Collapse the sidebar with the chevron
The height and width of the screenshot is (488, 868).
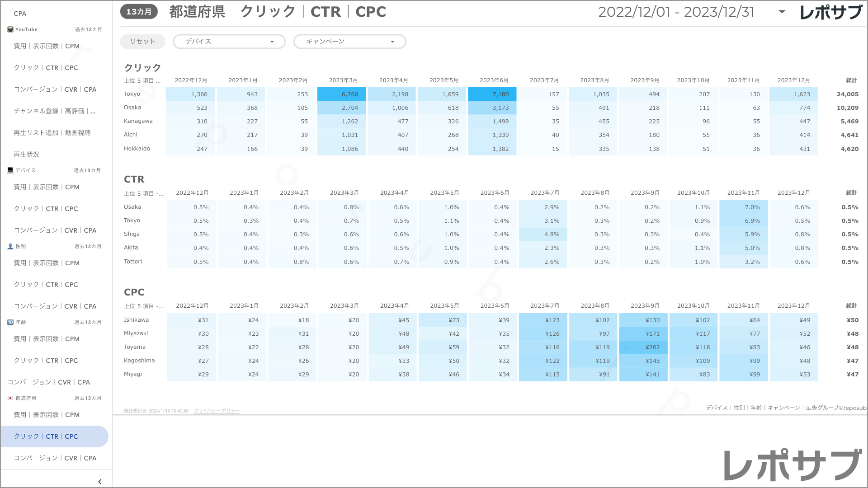click(x=99, y=481)
